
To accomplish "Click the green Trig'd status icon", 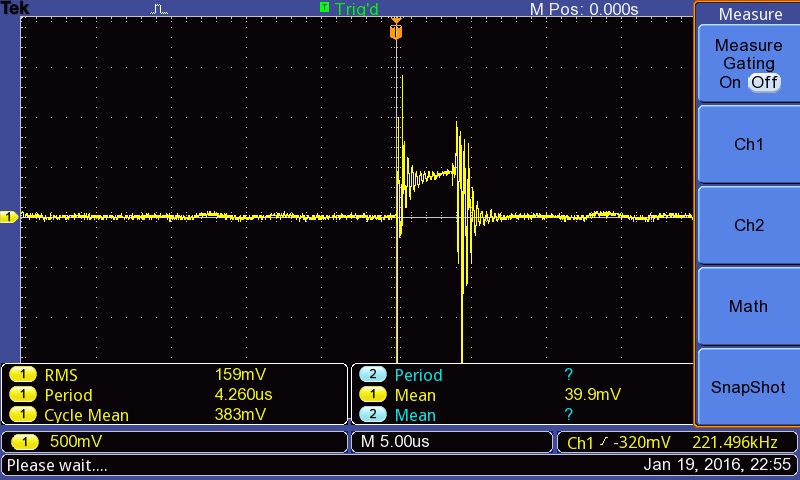I will pos(324,7).
